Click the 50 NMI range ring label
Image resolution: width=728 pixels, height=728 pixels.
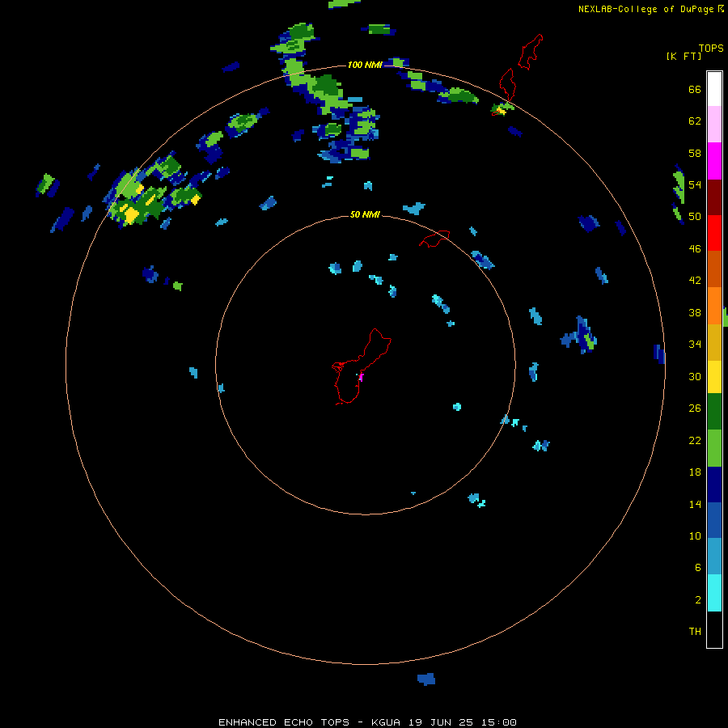pyautogui.click(x=365, y=214)
